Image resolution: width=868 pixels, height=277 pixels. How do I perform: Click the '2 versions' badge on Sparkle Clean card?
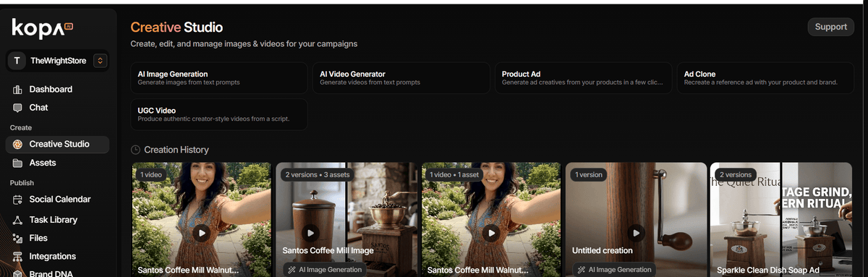click(736, 174)
